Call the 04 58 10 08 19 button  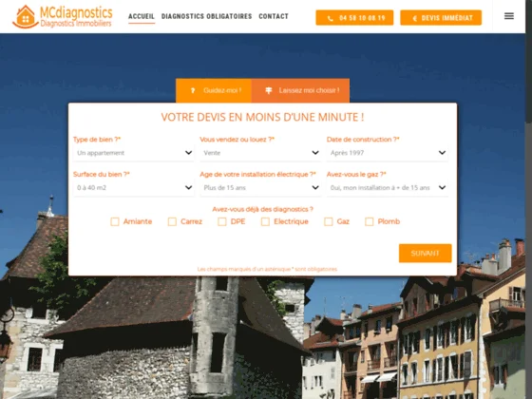354,18
